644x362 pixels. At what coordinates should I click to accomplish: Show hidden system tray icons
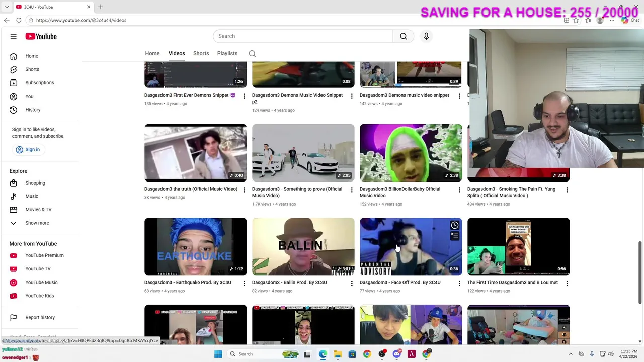570,354
